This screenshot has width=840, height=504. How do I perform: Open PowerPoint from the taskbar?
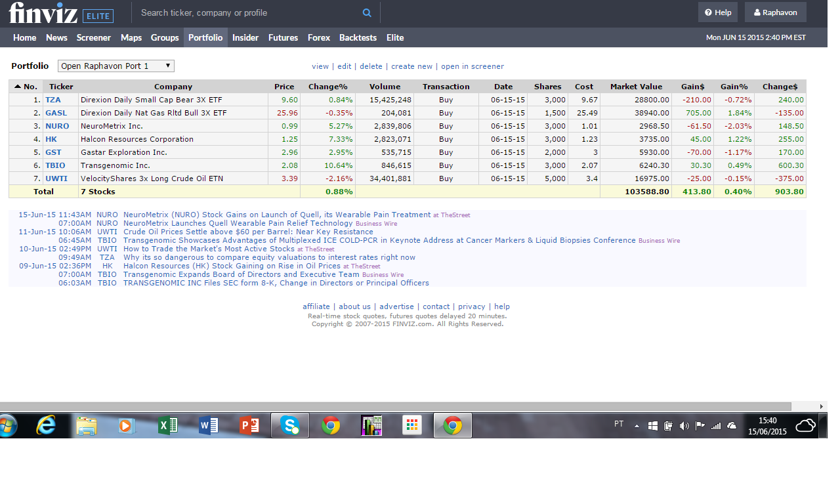(249, 426)
